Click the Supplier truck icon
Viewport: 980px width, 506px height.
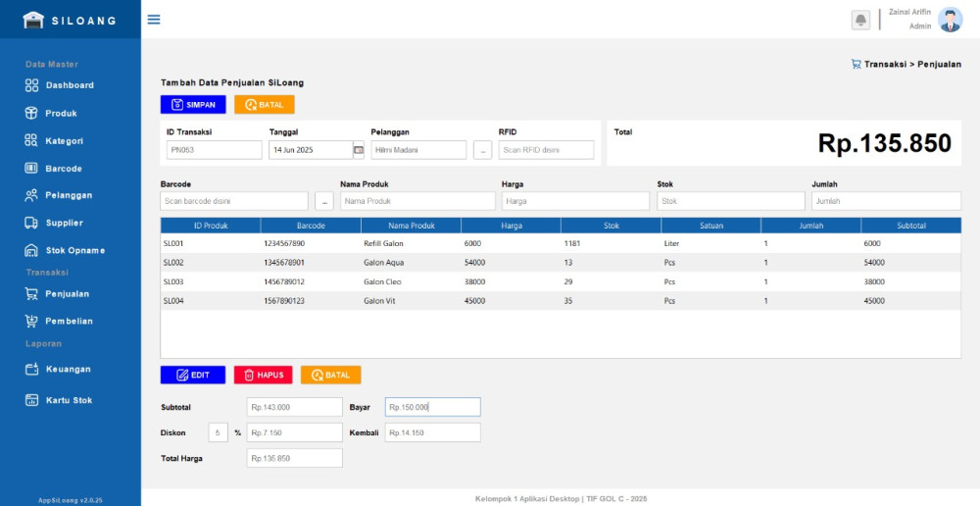click(x=31, y=223)
